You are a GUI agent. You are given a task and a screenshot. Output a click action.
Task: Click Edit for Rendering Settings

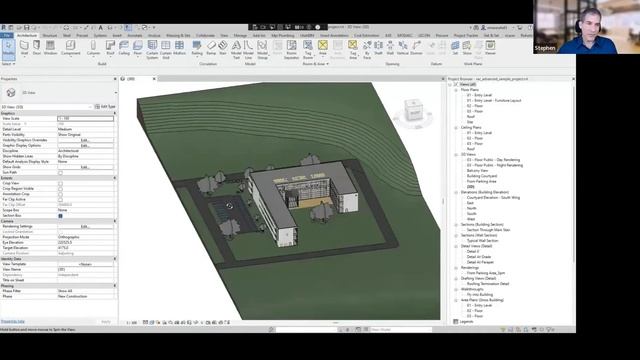click(85, 226)
